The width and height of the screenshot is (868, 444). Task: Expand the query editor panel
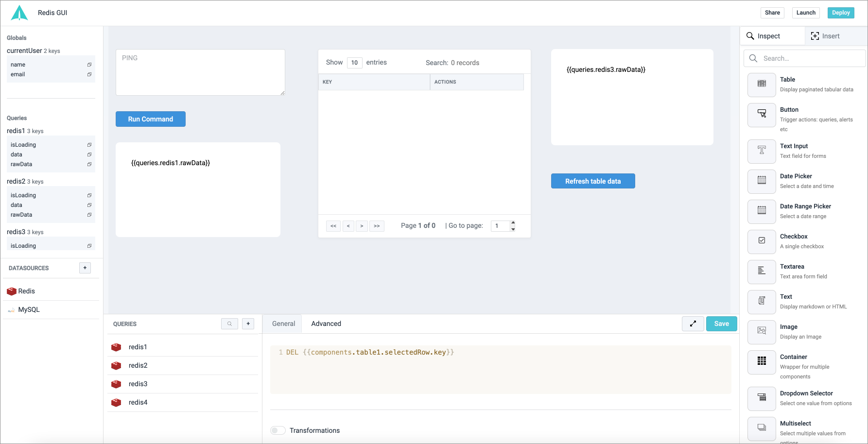(693, 324)
